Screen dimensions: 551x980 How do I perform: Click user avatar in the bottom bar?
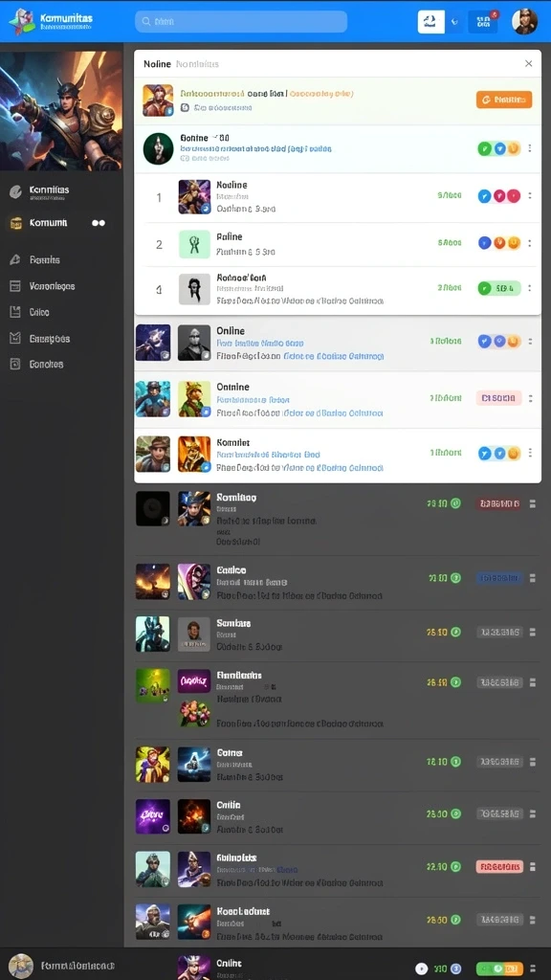pyautogui.click(x=21, y=967)
